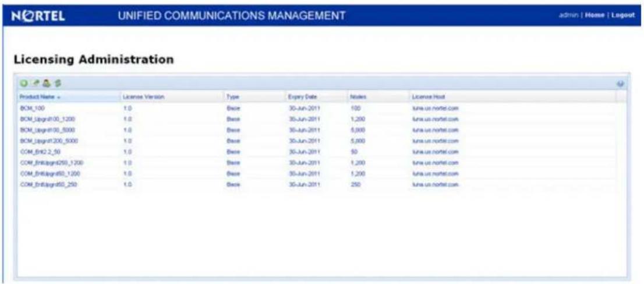Screen dimensions: 644x284
Task: Open the COM_EntUpgrd50_250 product entry
Action: [48, 184]
